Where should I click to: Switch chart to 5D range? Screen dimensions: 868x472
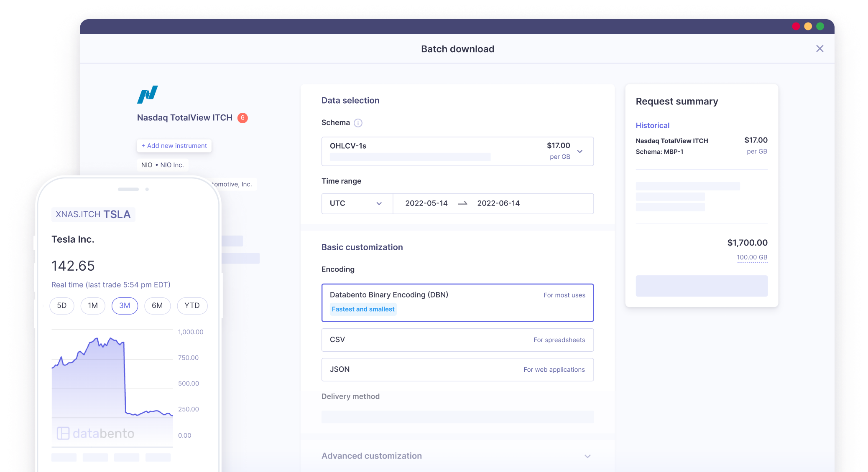tap(62, 306)
